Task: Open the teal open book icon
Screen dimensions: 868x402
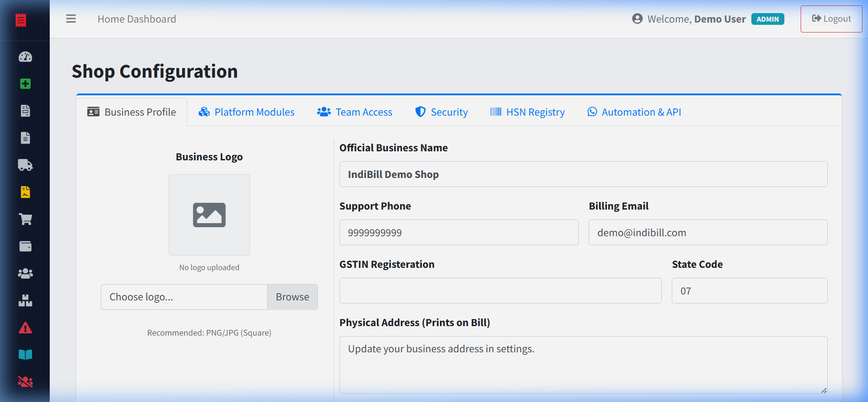Action: pos(25,355)
